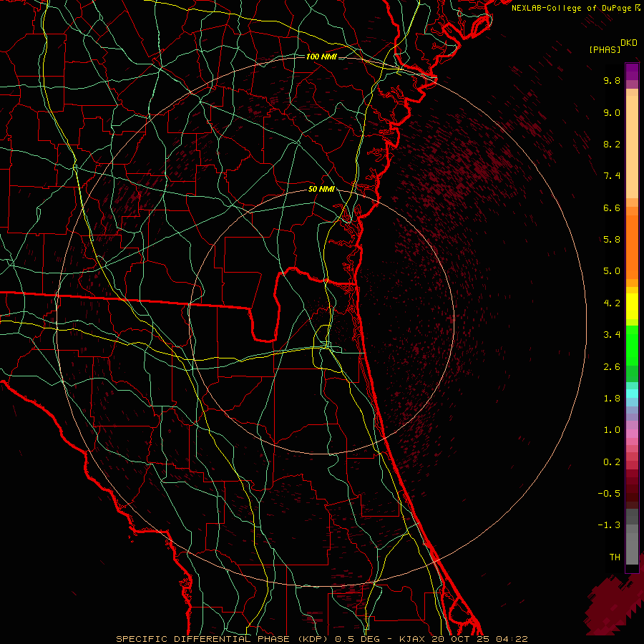Click the KJAX radar site identifier
Image resolution: width=644 pixels, height=644 pixels.
pos(413,639)
